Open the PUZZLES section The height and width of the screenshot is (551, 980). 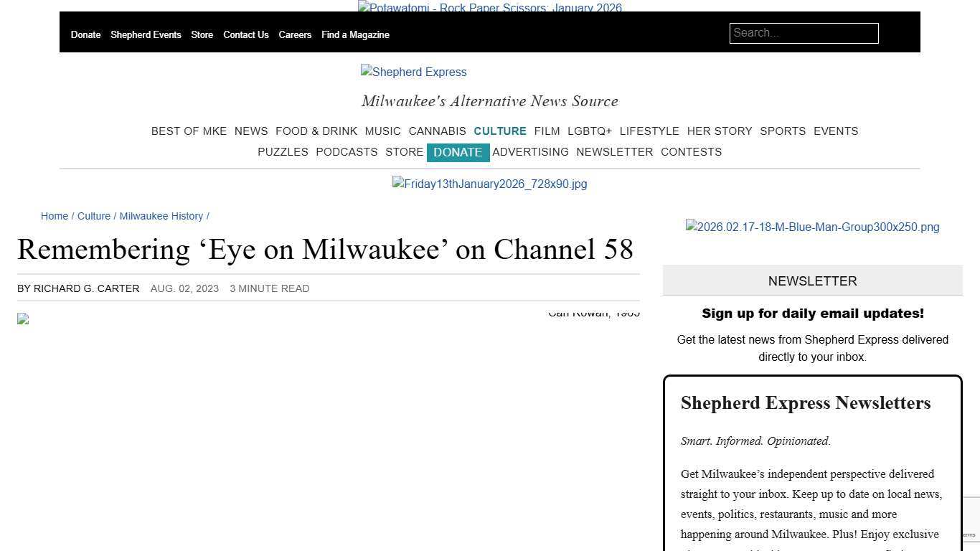coord(283,152)
